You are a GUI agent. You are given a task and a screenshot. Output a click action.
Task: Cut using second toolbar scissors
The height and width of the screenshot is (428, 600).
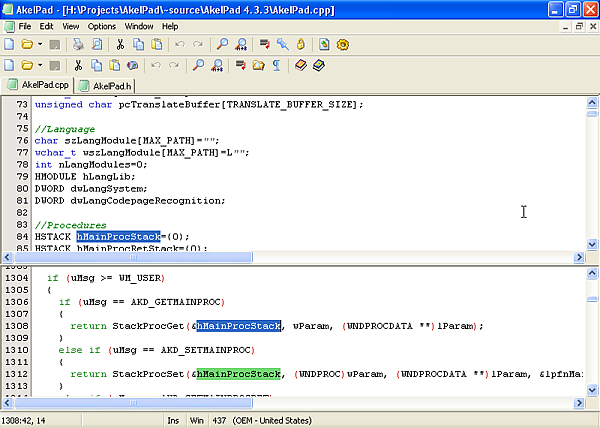point(78,65)
